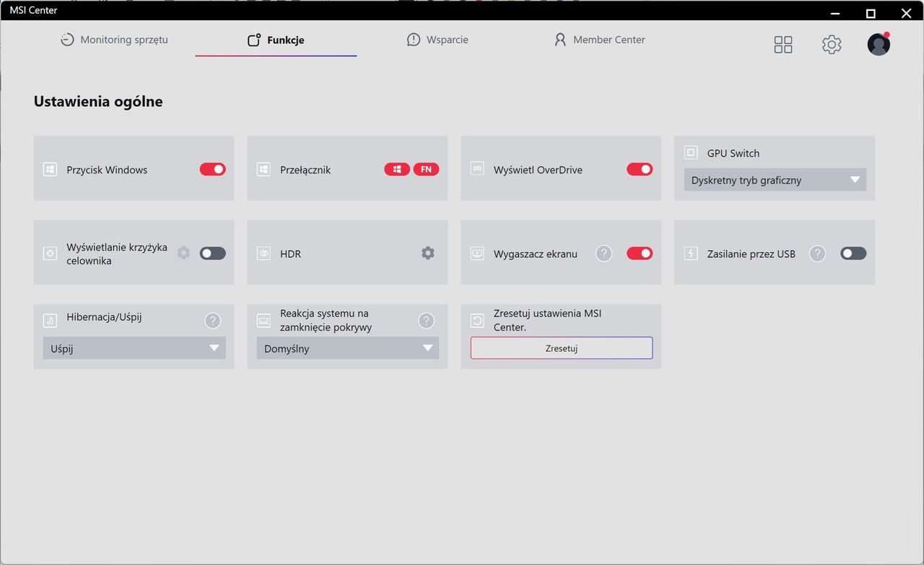Close the MSI Center window
Image resolution: width=924 pixels, height=565 pixels.
coord(907,12)
